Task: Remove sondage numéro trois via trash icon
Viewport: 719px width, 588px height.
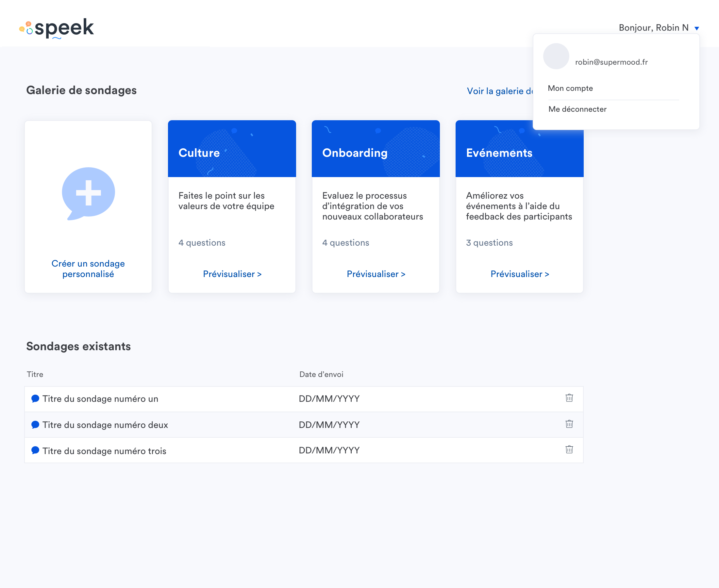Action: click(569, 449)
